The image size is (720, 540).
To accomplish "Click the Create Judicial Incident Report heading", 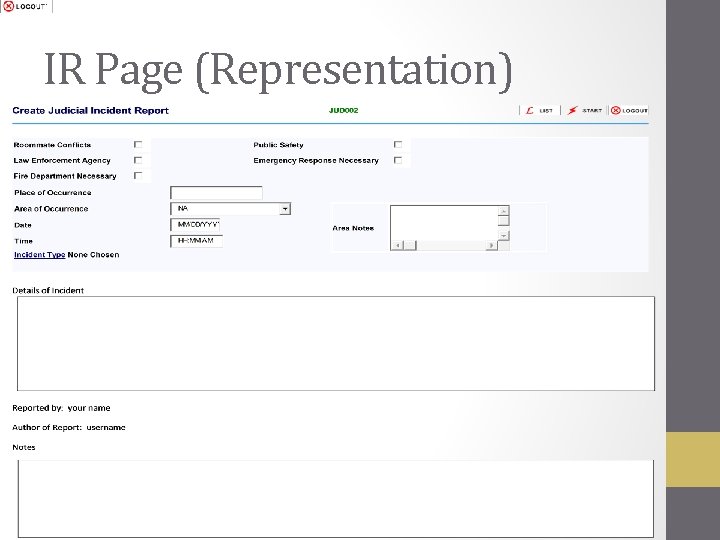I will click(90, 111).
